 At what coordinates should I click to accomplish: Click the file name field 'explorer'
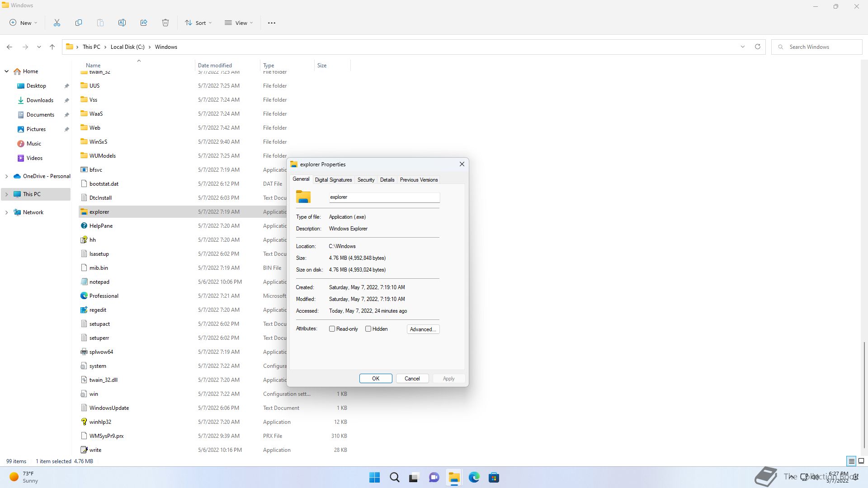(x=384, y=197)
